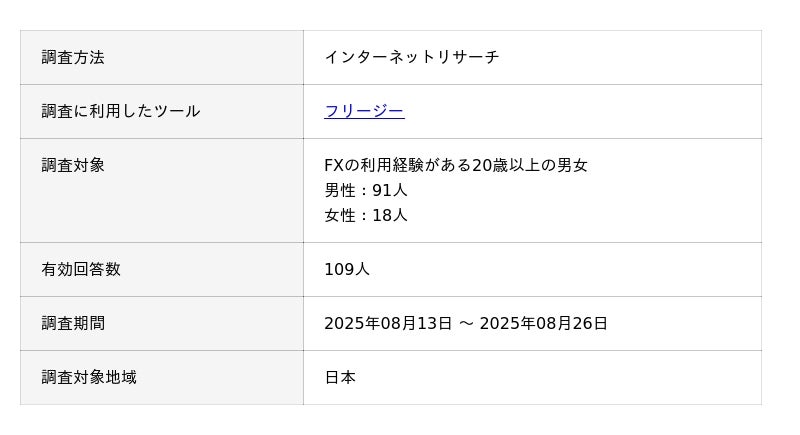Viewport: 800px width, 435px height.
Task: Click the 男性：91人 line
Action: 365,190
